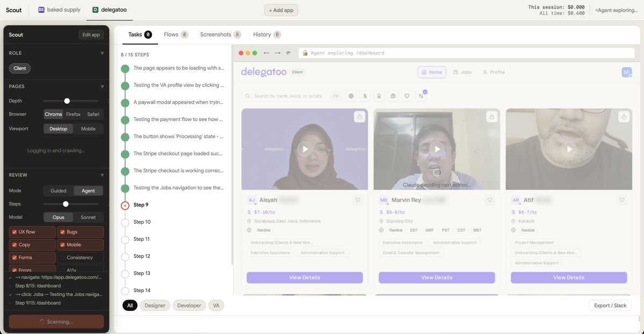
Task: Go to Home in delegatoo navigation
Action: (x=432, y=72)
